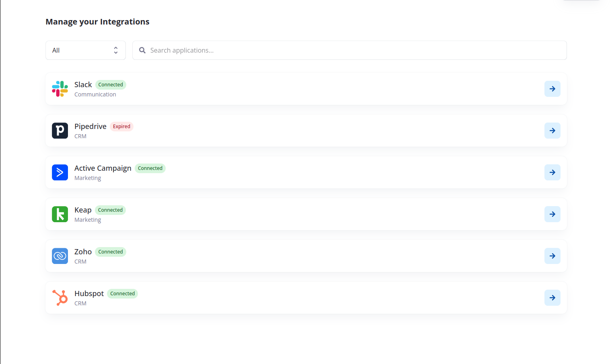Image resolution: width=612 pixels, height=364 pixels.
Task: Select the Active Campaign name text
Action: 103,168
